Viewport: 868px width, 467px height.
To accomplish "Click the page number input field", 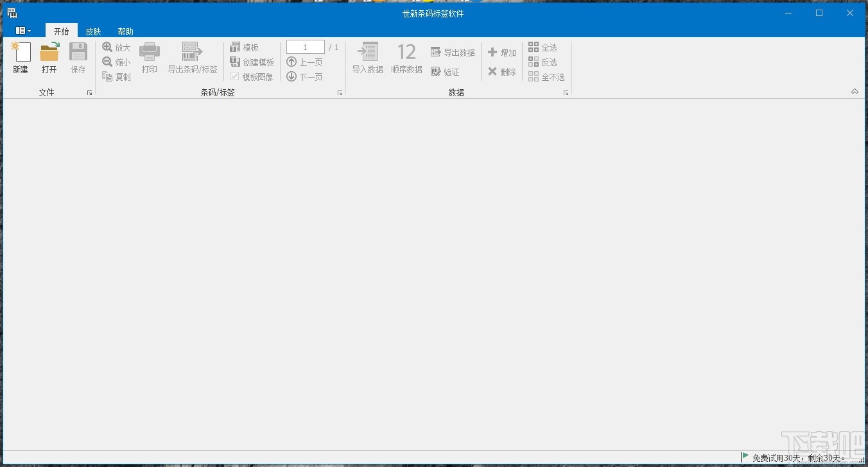I will point(305,46).
